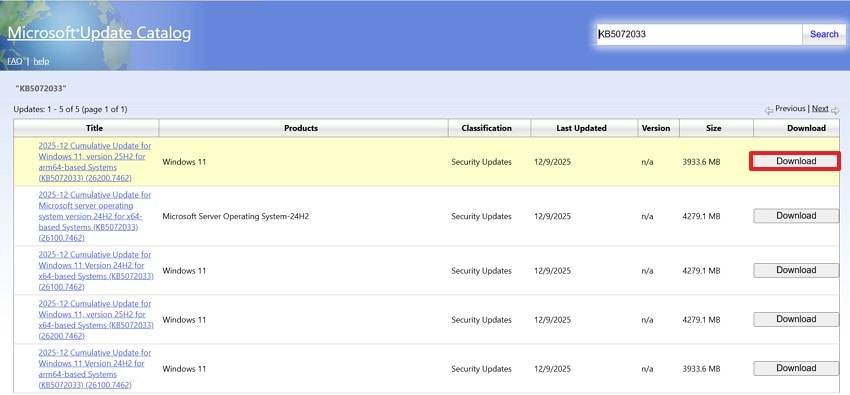Click the left arrow icon beside Previous
The height and width of the screenshot is (395, 850).
click(769, 110)
